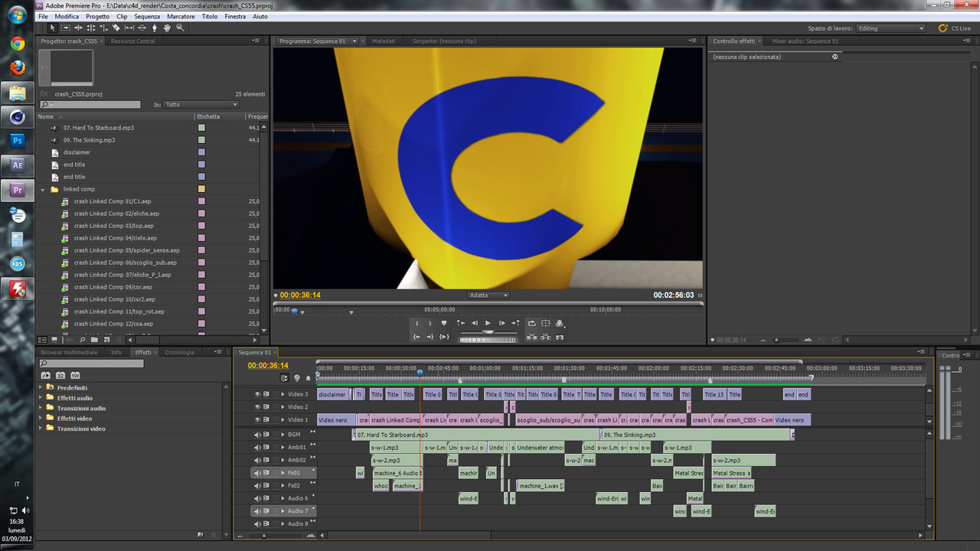Click New Custom Bin icon in Effects panel

pyautogui.click(x=201, y=535)
